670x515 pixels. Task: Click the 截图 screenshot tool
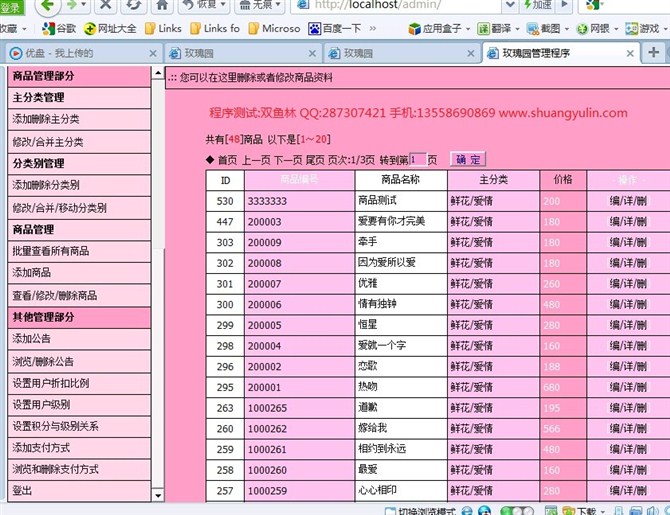click(x=543, y=29)
